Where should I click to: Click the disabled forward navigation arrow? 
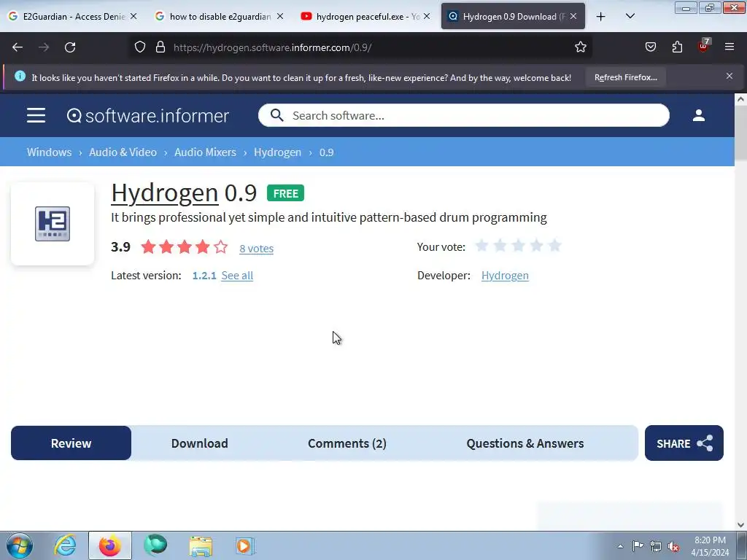44,47
